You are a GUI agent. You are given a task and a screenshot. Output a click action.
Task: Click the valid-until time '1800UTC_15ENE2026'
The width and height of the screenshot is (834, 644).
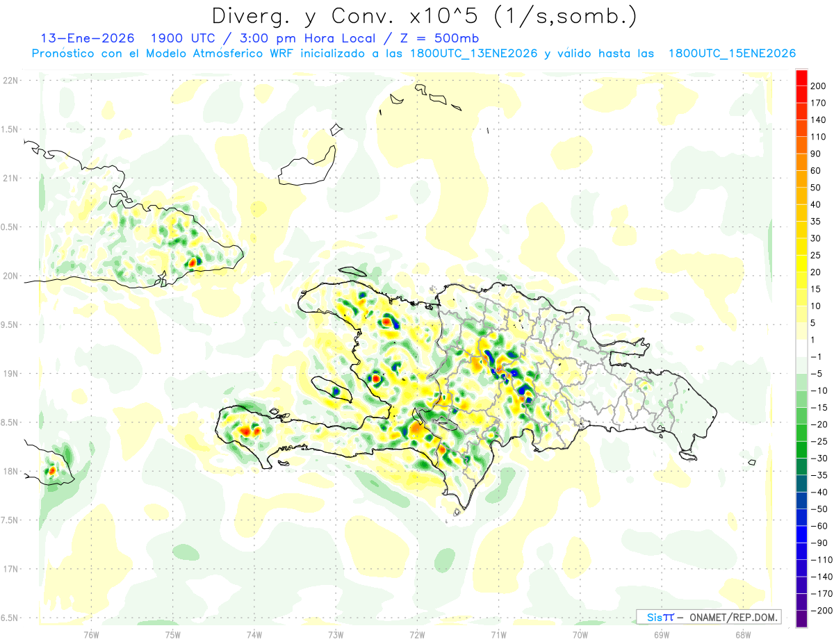click(732, 53)
